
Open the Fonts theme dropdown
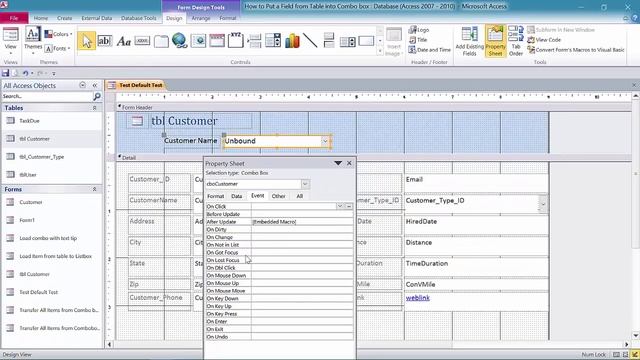tap(58, 48)
